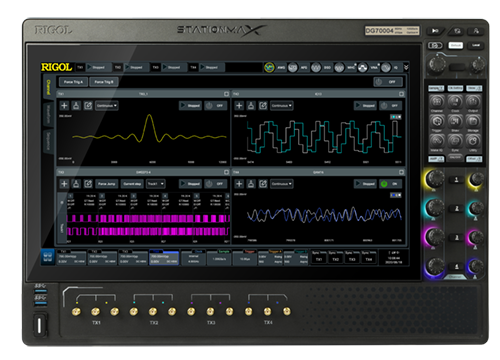This screenshot has width=500, height=360.
Task: Switch to the Waveform side tab
Action: coord(48,114)
